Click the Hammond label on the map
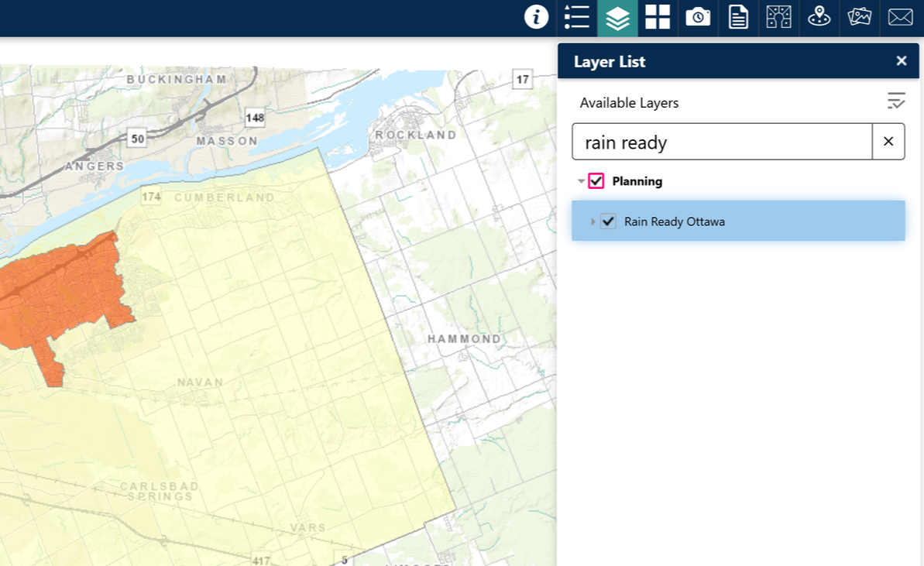Viewport: 924px width, 566px height. click(465, 339)
